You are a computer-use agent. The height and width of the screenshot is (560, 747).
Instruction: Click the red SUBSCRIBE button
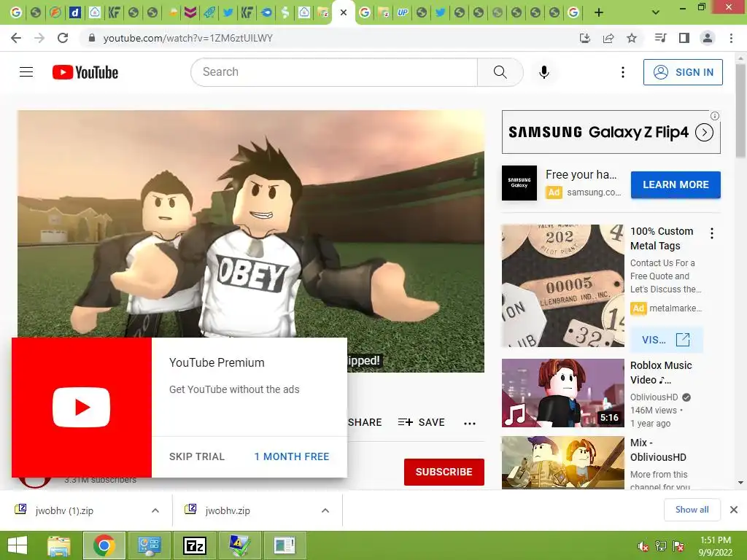point(444,472)
